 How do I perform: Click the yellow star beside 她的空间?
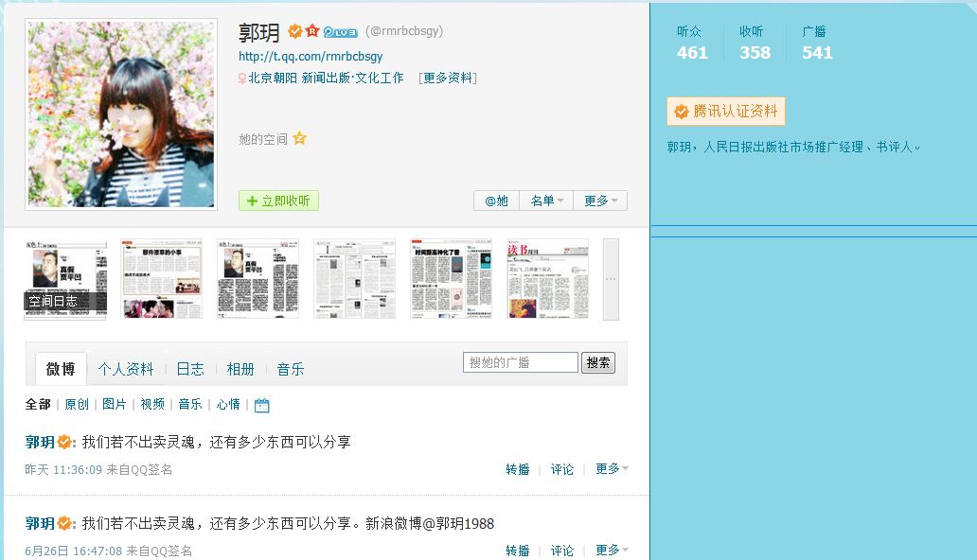pyautogui.click(x=300, y=138)
